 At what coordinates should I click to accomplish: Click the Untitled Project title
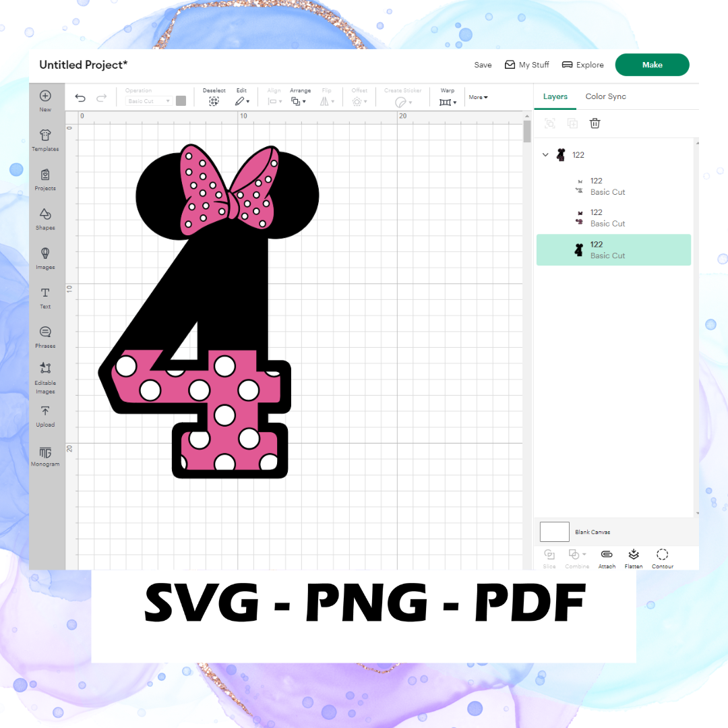point(83,65)
